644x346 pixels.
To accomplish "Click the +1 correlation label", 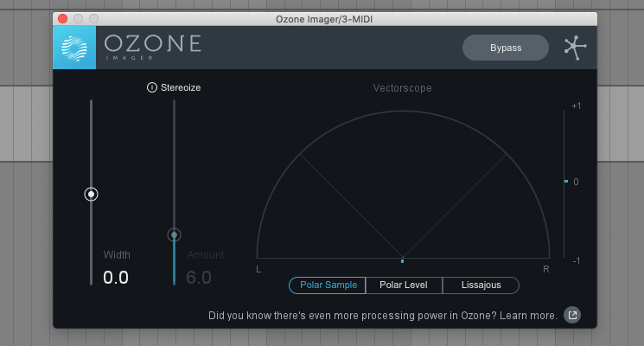I will click(577, 106).
